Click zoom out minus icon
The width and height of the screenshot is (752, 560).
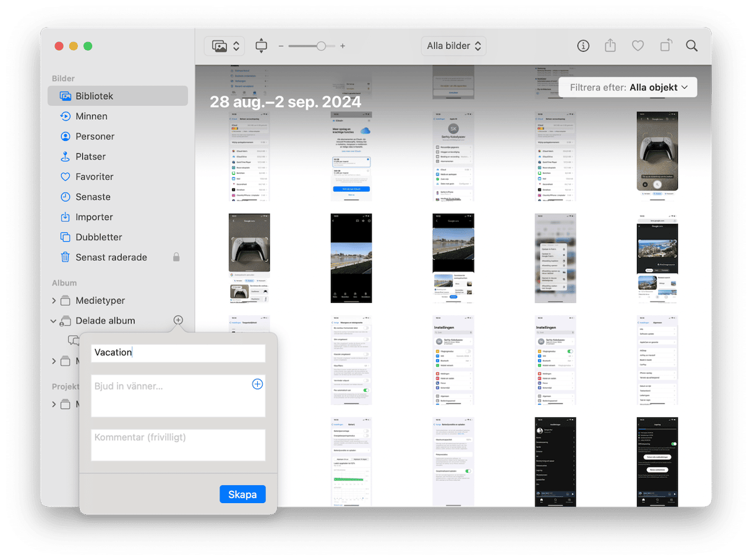(x=281, y=46)
